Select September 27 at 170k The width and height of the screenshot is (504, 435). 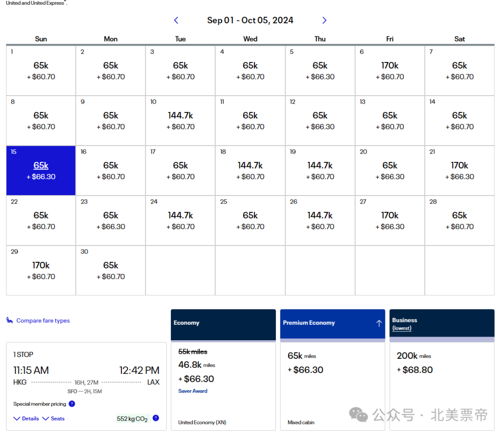click(x=390, y=221)
